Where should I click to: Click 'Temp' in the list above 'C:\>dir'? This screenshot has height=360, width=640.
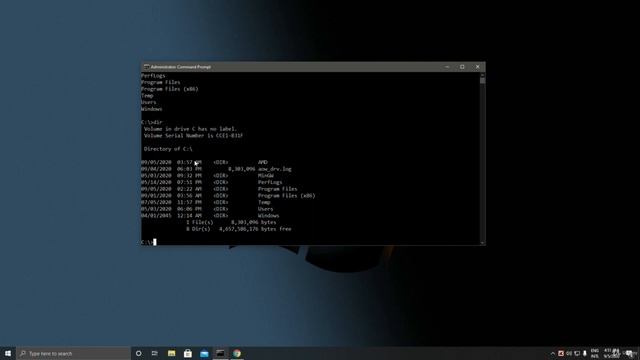point(147,96)
